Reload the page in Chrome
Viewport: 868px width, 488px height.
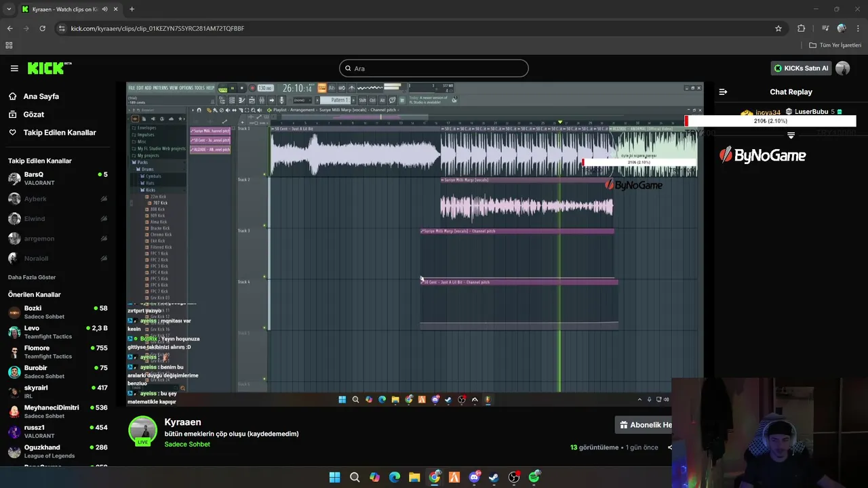(x=42, y=28)
